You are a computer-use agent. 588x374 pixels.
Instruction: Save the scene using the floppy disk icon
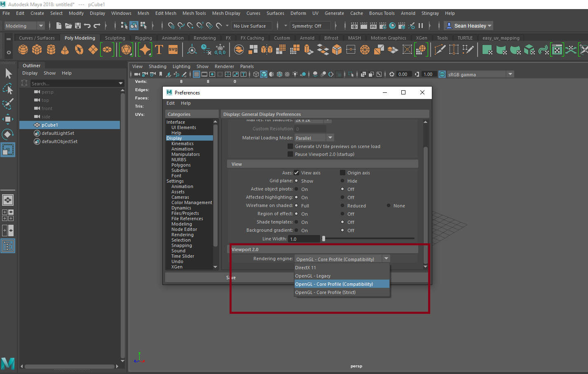(78, 26)
